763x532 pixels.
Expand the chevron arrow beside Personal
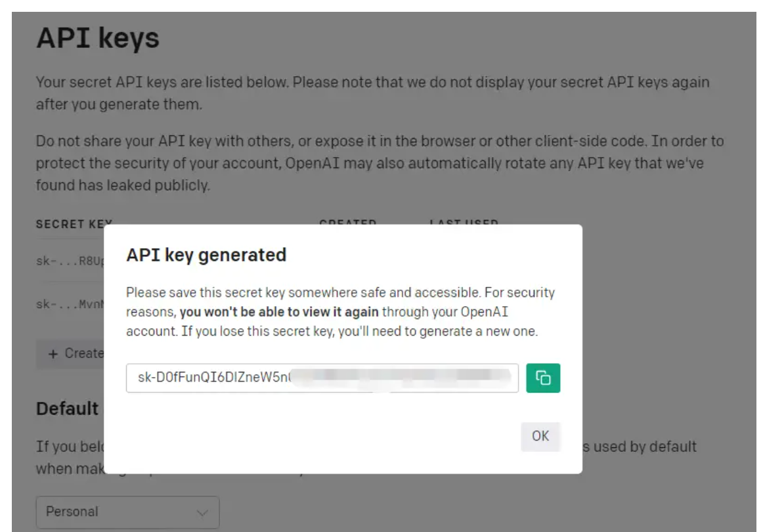202,512
